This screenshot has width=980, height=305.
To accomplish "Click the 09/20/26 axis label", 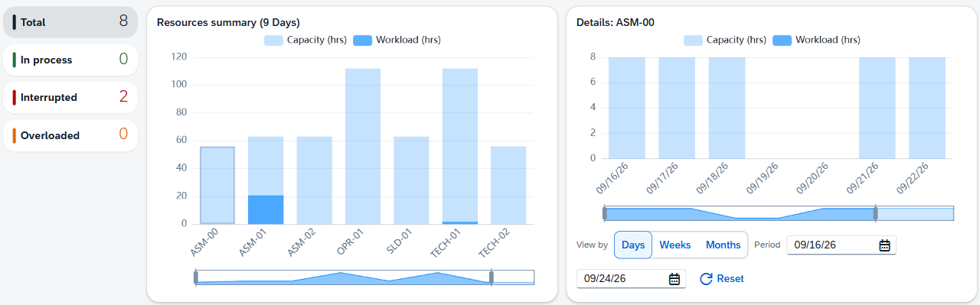I will pos(812,178).
